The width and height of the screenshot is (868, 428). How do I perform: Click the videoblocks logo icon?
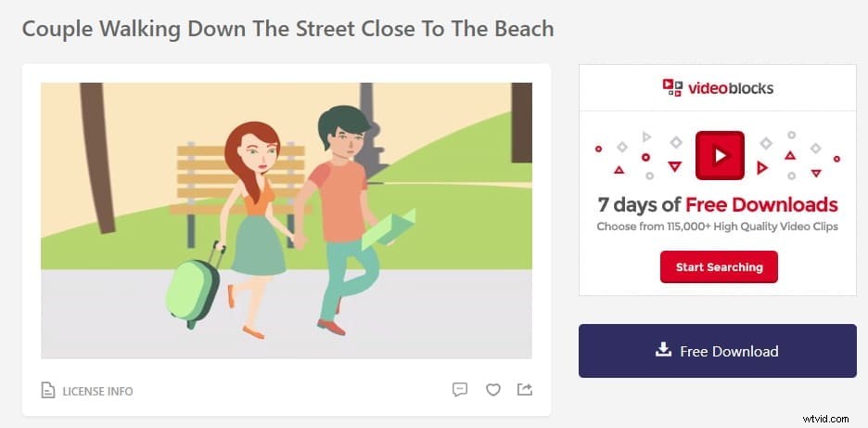tap(672, 87)
